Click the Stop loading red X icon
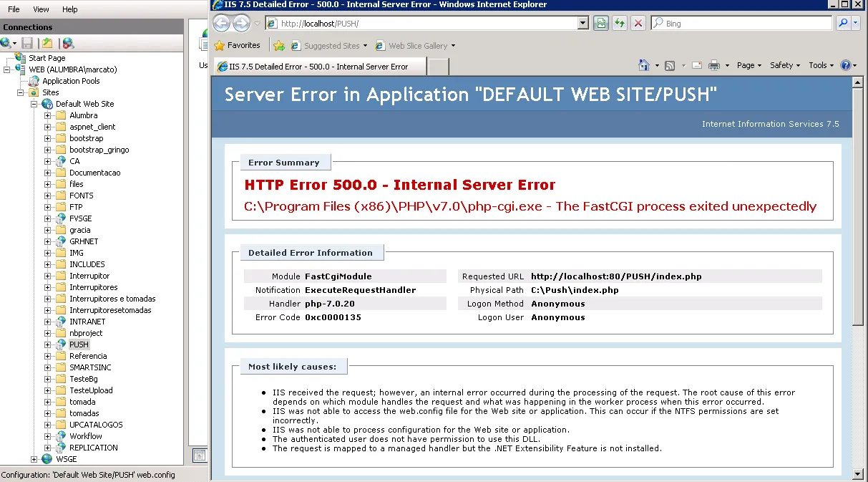 (638, 24)
